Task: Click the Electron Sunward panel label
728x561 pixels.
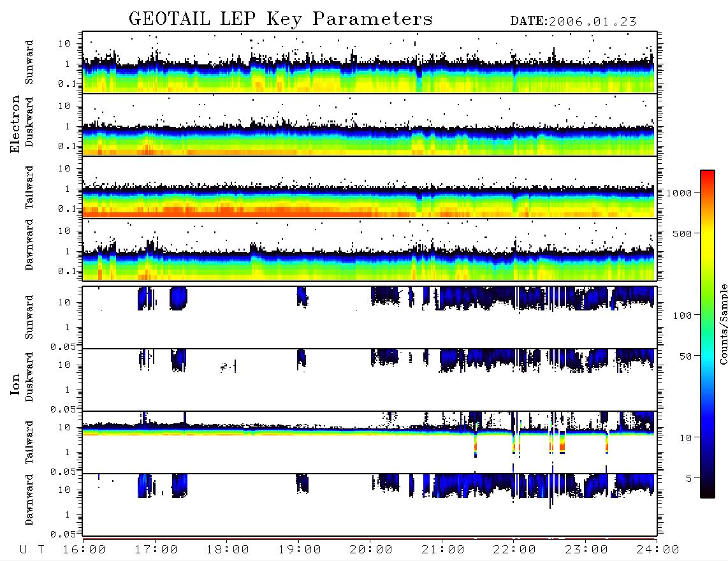Action: [x=29, y=62]
